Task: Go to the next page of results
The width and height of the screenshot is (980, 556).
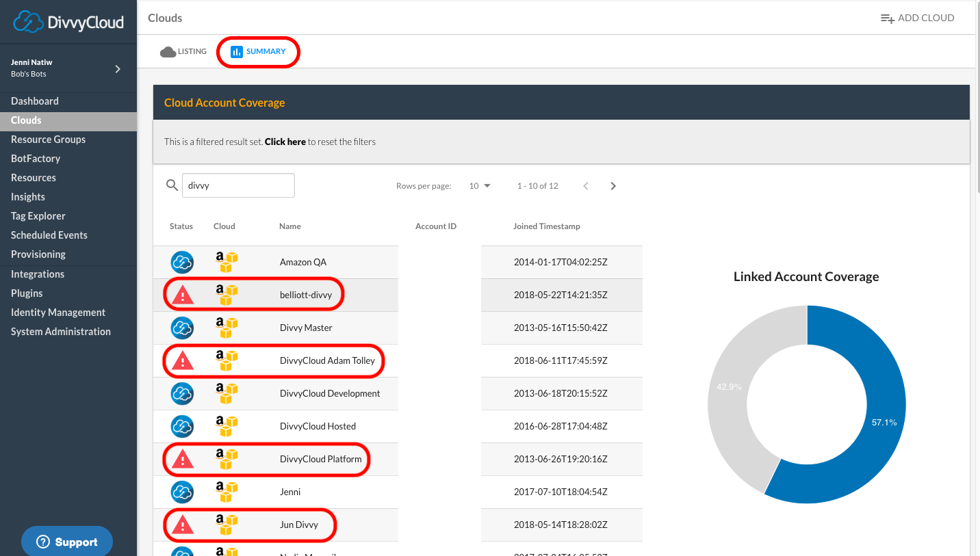Action: [613, 186]
